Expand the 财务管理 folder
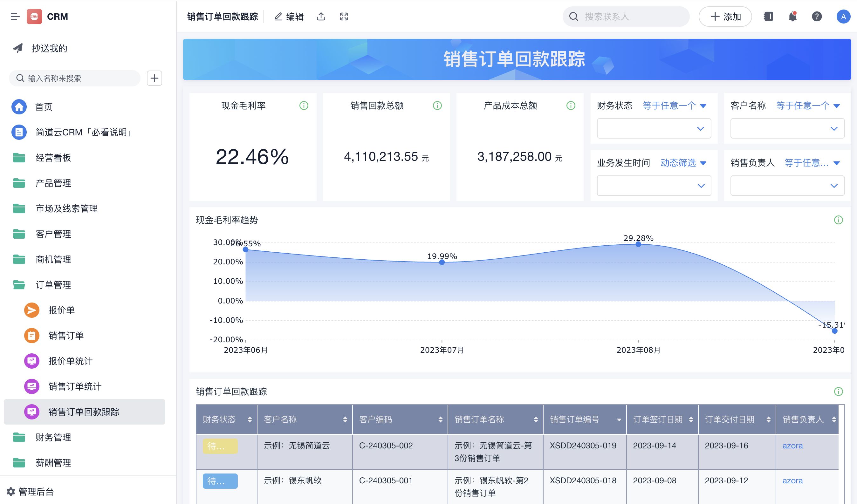857x504 pixels. click(53, 437)
